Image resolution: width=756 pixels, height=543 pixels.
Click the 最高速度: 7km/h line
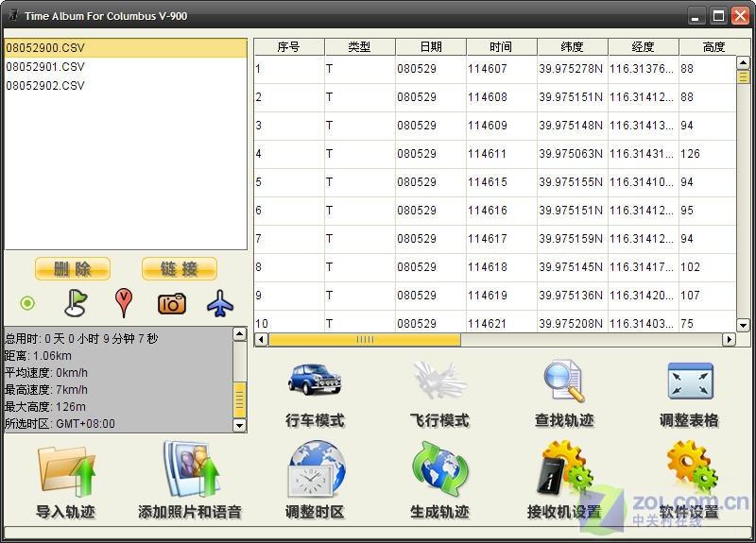(46, 390)
